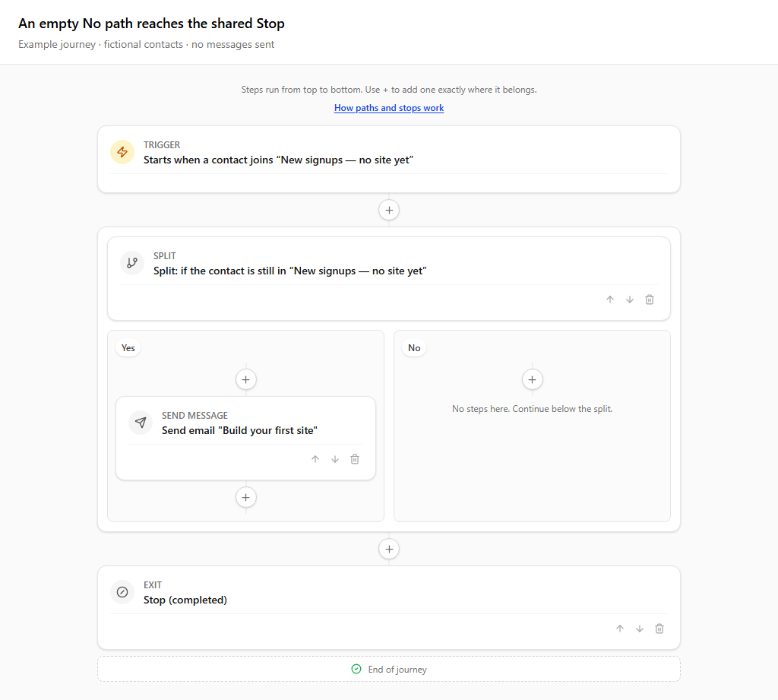Click the 'Stop (completed)' text

pos(185,600)
